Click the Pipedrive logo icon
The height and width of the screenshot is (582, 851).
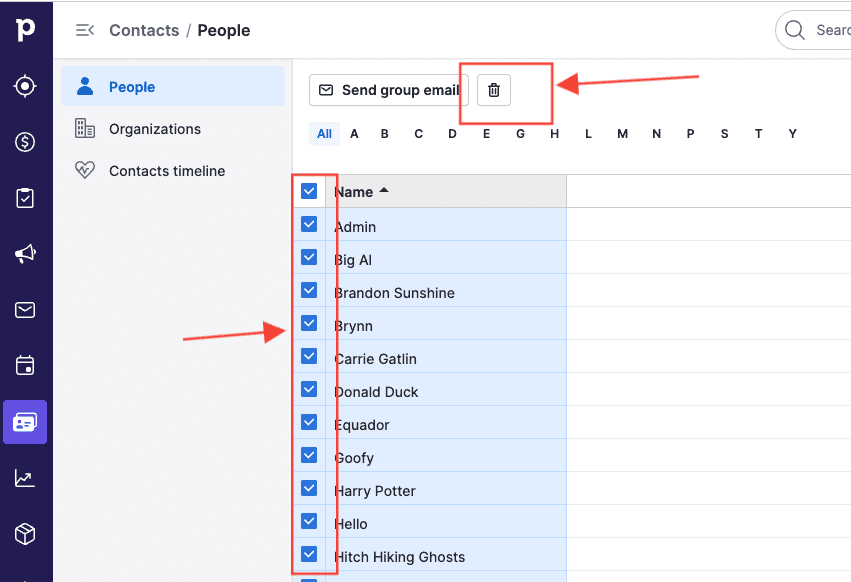pos(25,30)
